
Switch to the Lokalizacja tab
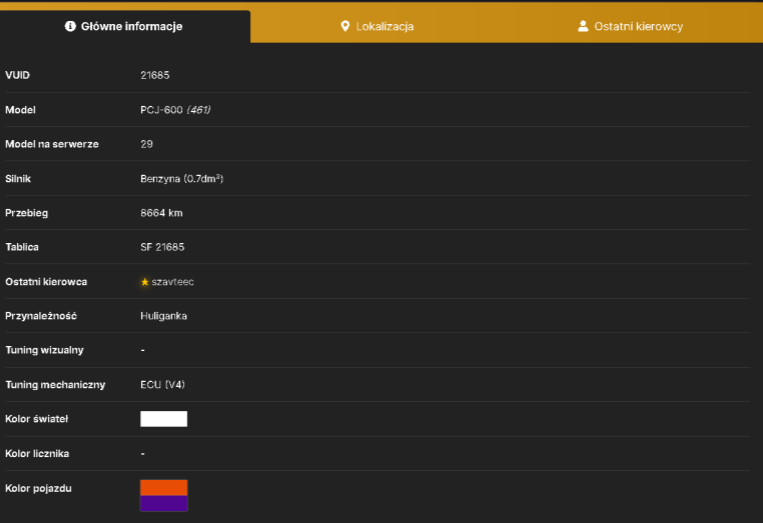click(377, 26)
